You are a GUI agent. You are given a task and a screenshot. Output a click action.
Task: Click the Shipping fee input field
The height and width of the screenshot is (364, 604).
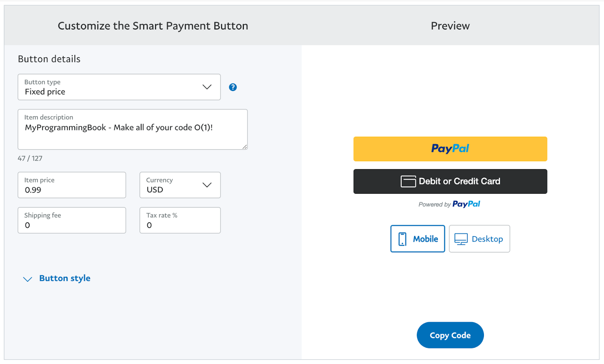tap(72, 221)
